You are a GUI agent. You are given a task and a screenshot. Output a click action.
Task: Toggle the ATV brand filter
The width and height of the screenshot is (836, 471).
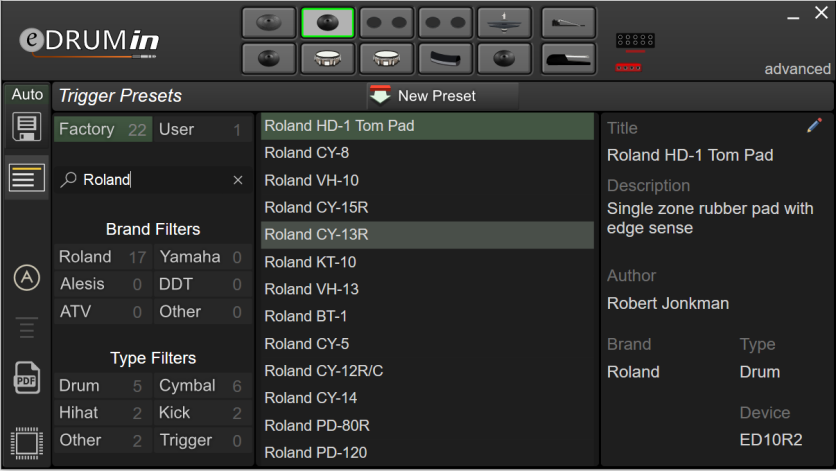(103, 312)
